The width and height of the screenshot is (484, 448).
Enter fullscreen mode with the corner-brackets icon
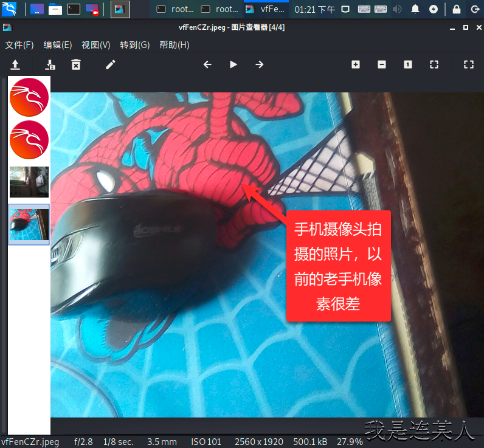point(469,64)
